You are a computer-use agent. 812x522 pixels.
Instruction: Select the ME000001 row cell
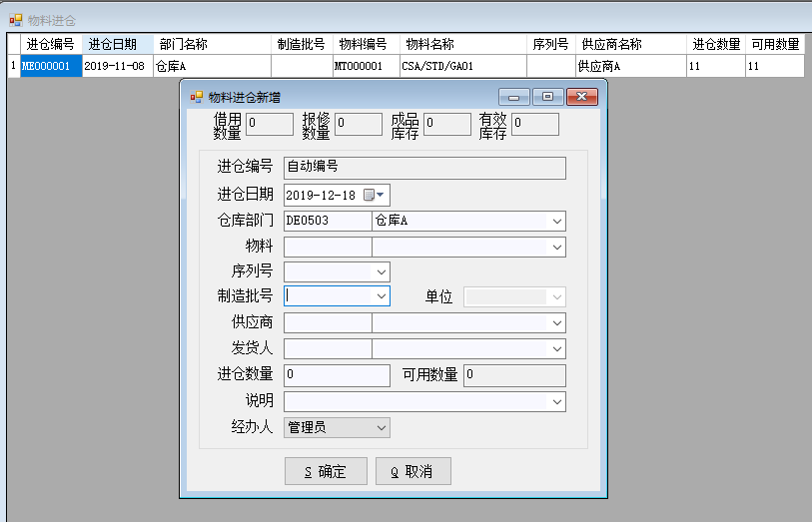pos(51,66)
